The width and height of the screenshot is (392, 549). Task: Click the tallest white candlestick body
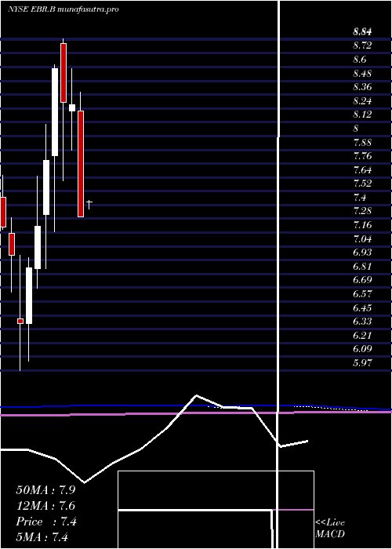[55, 112]
